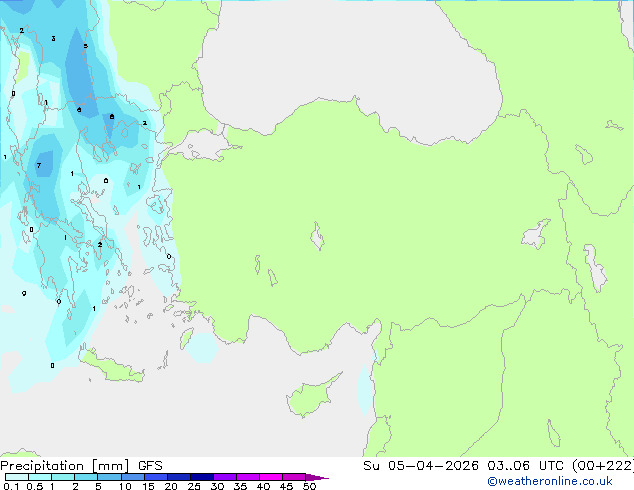This screenshot has width=634, height=490.
Task: Select the 40–45 mm magenta legend swatch
Action: click(x=271, y=477)
